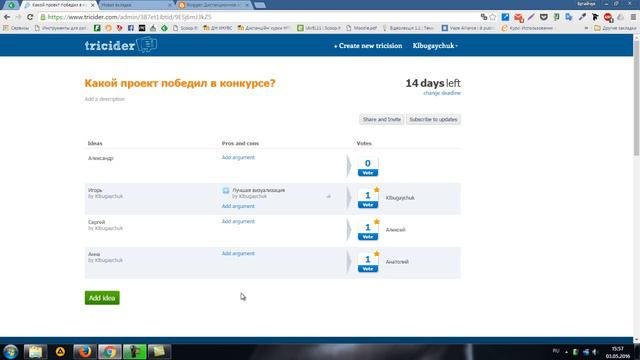Click the Лучшая визуализация argument text
The width and height of the screenshot is (640, 360).
point(258,190)
